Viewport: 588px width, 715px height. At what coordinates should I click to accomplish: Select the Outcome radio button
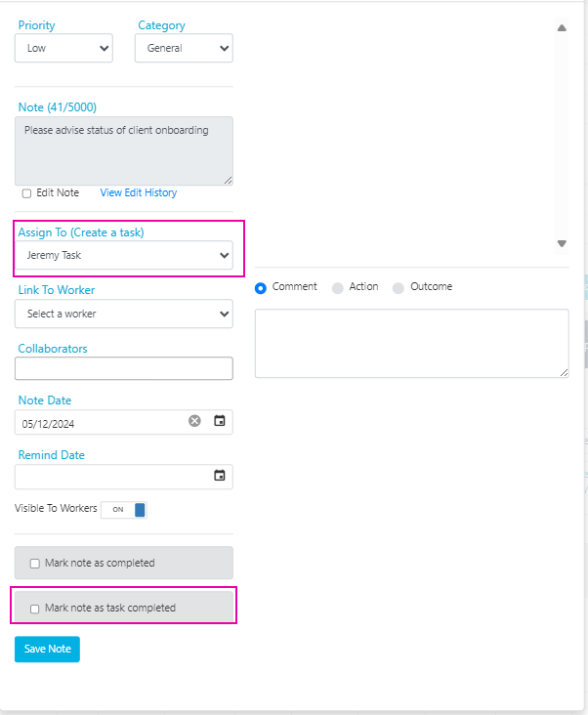pyautogui.click(x=398, y=288)
